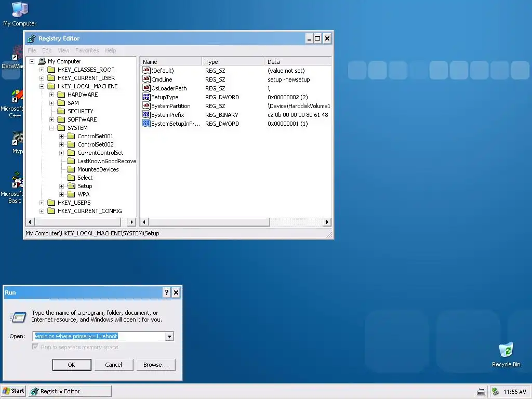Click the SECURITY key folder icon
This screenshot has width=532, height=399.
click(61, 111)
